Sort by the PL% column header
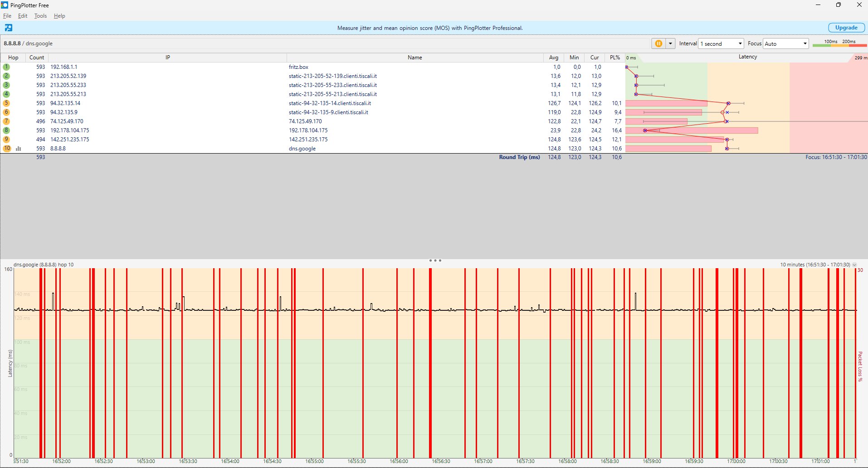 click(x=614, y=58)
